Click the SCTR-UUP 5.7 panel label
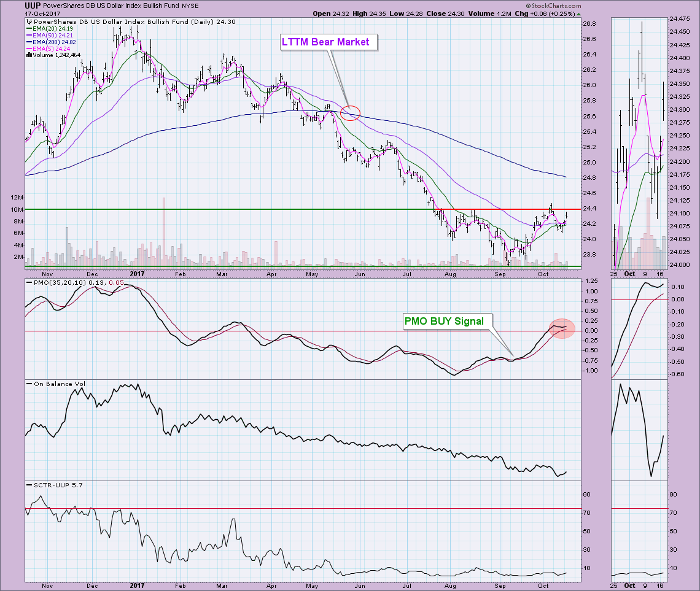Image resolution: width=700 pixels, height=591 pixels. coord(53,485)
